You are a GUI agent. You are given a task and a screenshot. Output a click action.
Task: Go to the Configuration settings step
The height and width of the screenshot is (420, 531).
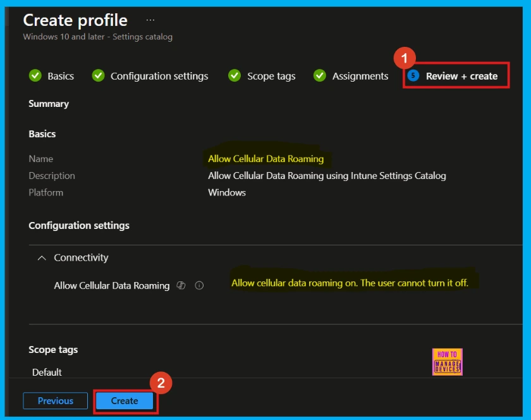(x=159, y=77)
